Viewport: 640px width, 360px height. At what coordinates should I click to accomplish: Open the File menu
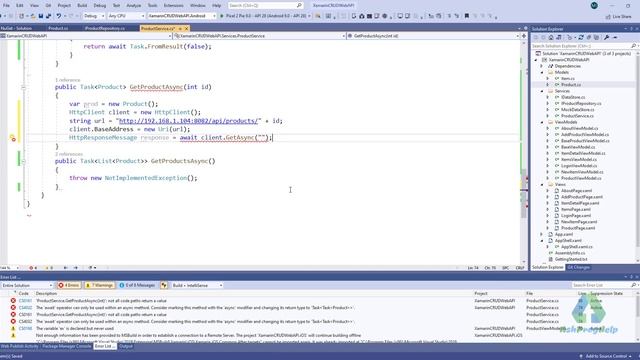6,5
